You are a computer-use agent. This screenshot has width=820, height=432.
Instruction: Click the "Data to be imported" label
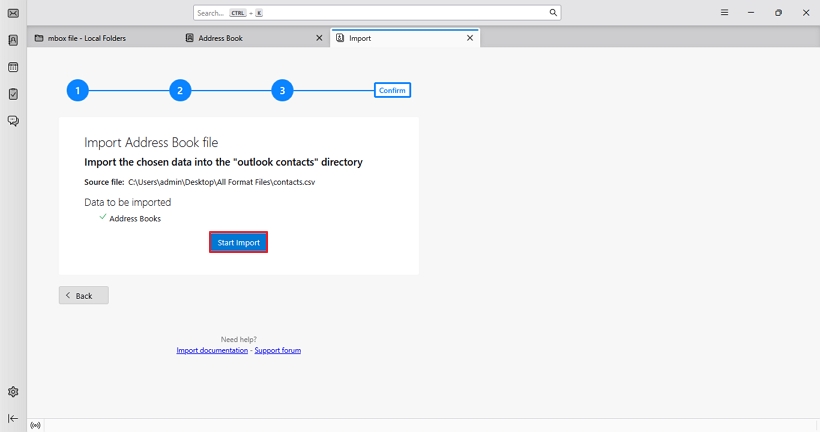point(128,202)
